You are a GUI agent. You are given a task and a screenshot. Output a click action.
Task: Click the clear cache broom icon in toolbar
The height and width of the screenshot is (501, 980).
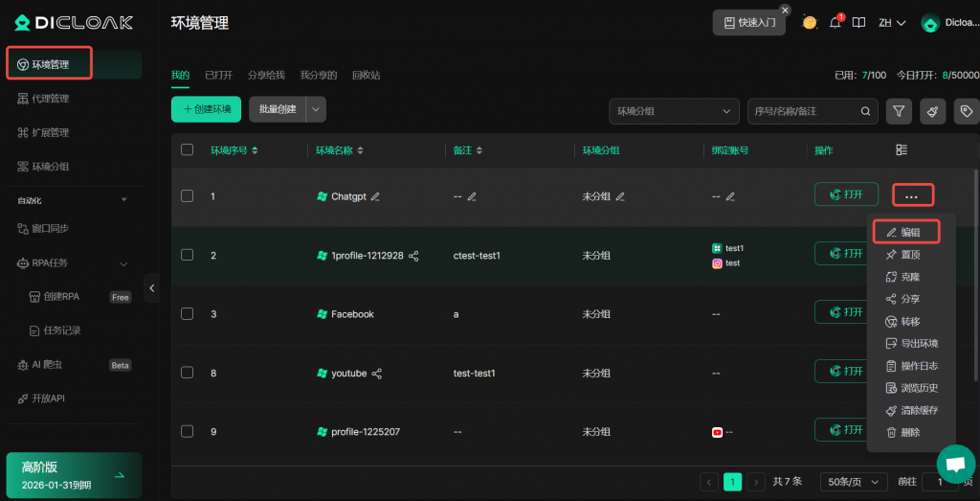[932, 111]
